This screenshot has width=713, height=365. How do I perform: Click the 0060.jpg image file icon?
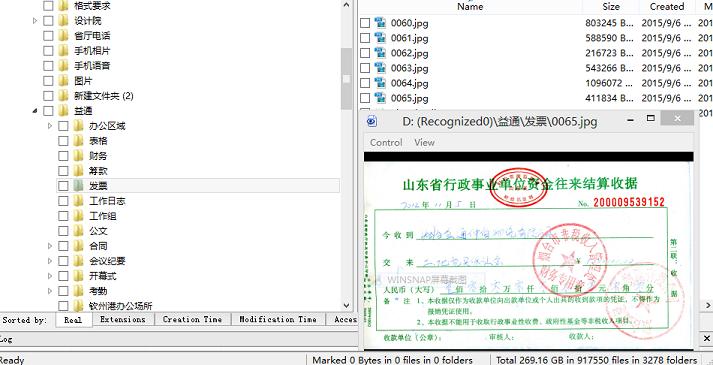pos(380,22)
